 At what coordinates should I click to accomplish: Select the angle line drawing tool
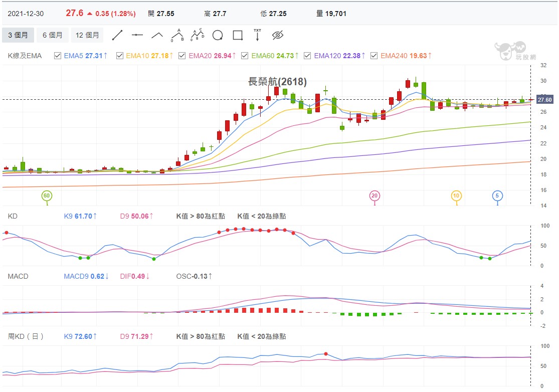coord(157,35)
